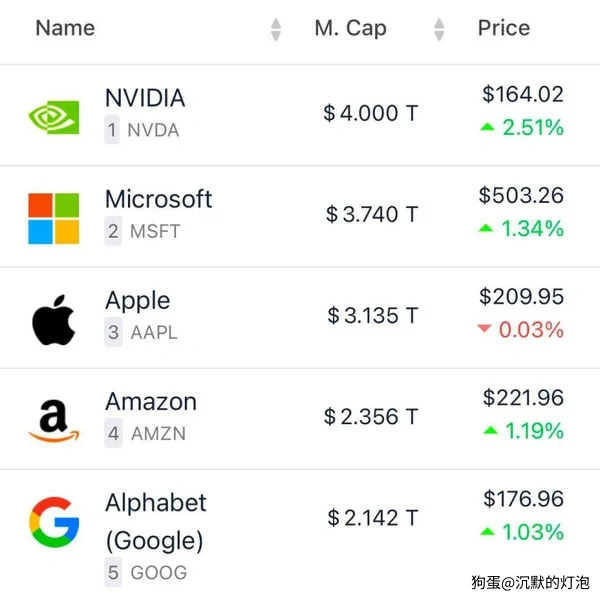Click the MSFT ticker symbol

coord(155,231)
